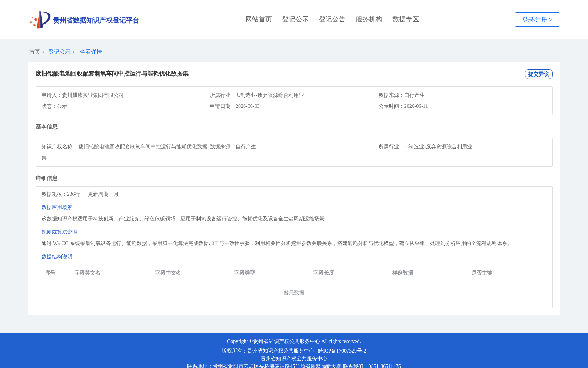Click the 是否主键 column header
The width and height of the screenshot is (588, 368).
482,273
